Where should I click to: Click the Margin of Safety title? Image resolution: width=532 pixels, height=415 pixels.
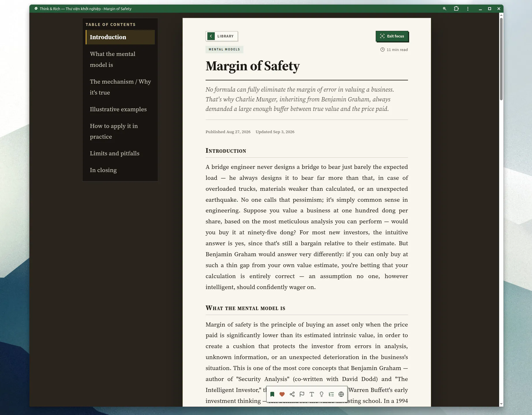click(253, 66)
